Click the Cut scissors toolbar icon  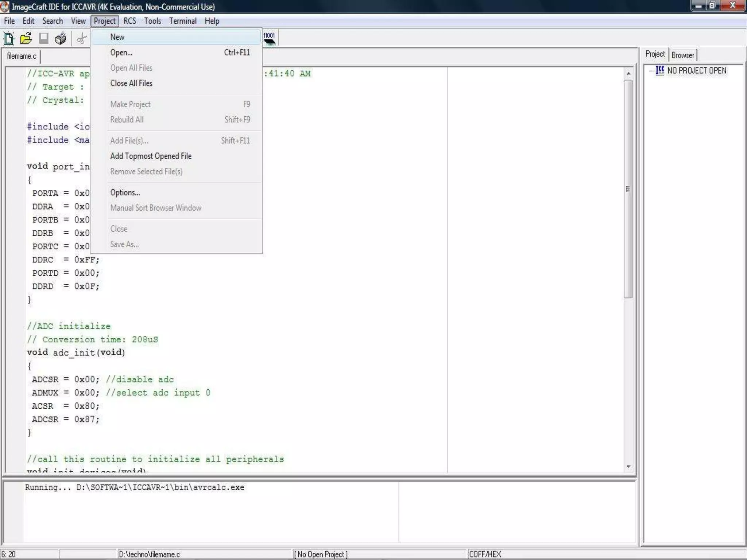pos(82,38)
